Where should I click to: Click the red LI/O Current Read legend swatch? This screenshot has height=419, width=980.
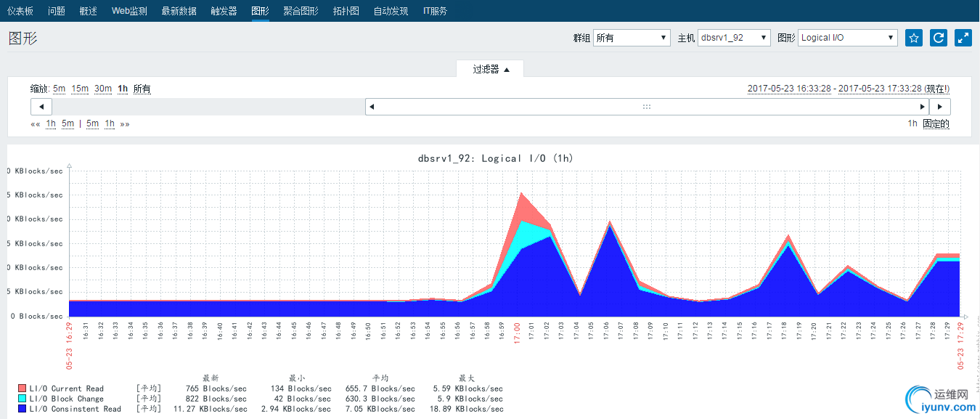pos(22,389)
